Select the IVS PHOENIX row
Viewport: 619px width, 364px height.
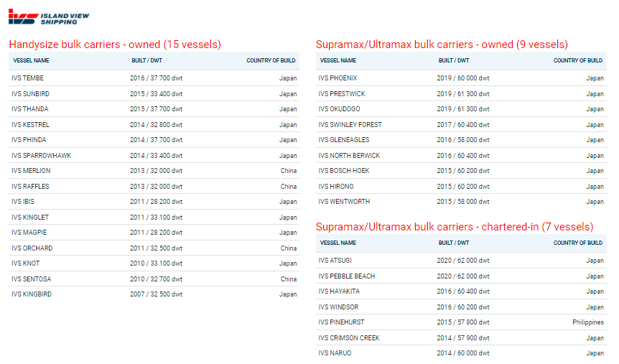[461, 78]
